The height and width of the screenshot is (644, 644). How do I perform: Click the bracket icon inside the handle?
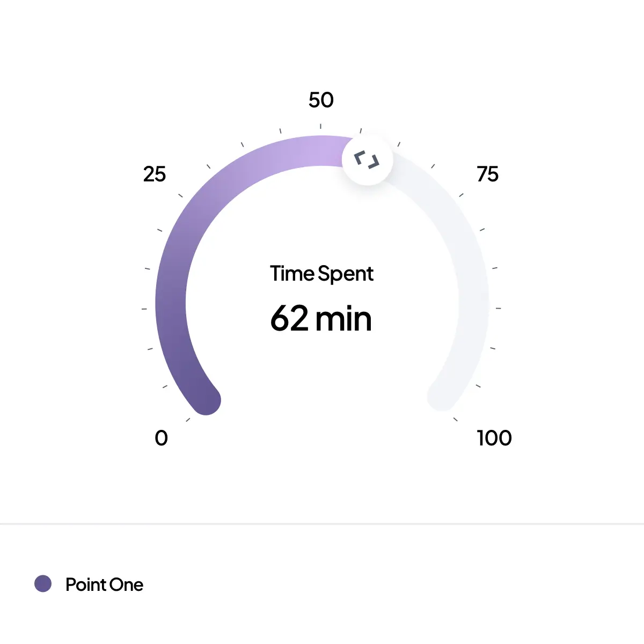click(x=367, y=160)
